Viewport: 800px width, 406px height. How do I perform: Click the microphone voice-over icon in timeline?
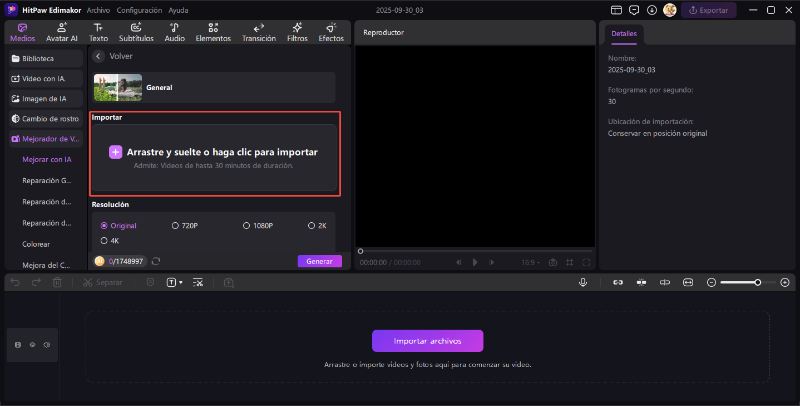tap(582, 283)
